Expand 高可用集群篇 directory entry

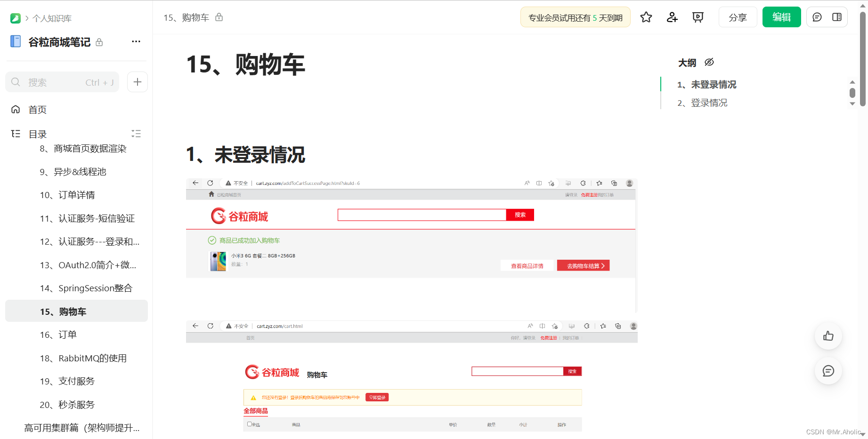click(82, 428)
